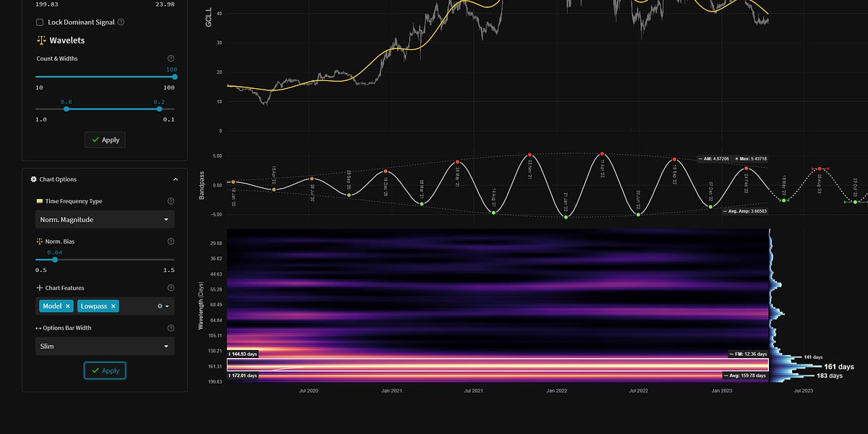
Task: Click the width slider handle at 0.8
Action: point(67,109)
